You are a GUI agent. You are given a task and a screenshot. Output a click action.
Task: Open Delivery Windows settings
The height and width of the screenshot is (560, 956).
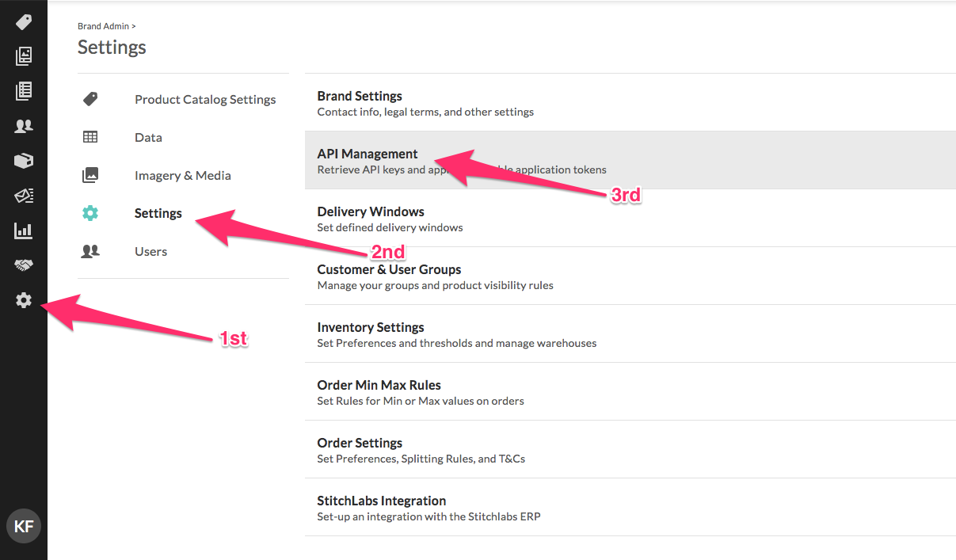click(630, 219)
